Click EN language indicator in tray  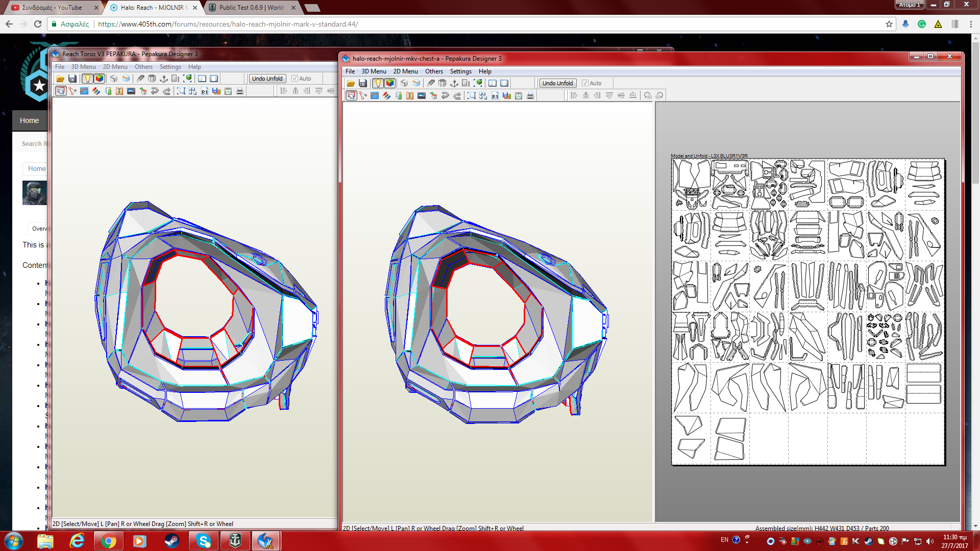click(724, 540)
